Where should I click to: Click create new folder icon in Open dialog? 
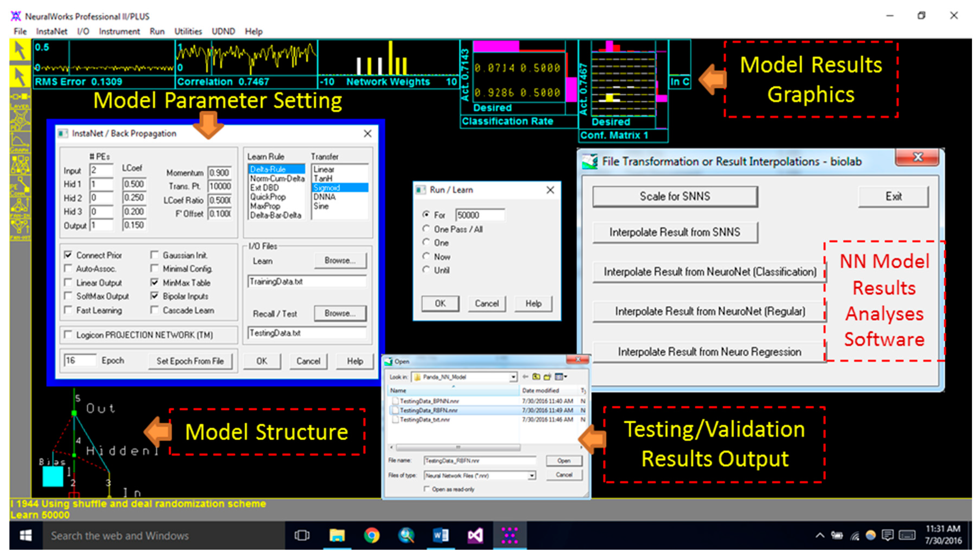click(547, 377)
